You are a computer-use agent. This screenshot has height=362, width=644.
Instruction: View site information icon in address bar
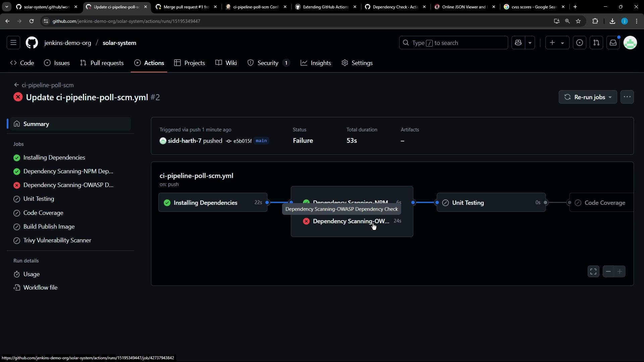click(x=46, y=21)
